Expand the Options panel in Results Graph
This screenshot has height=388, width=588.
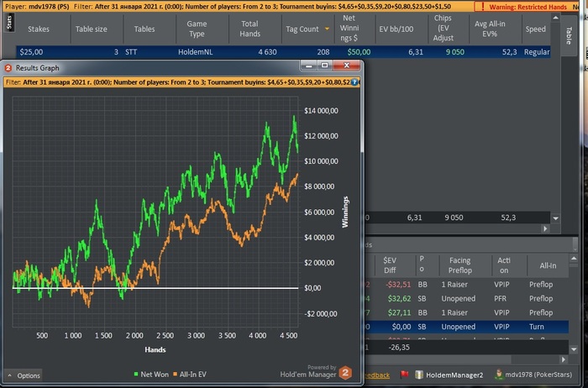[x=24, y=375]
